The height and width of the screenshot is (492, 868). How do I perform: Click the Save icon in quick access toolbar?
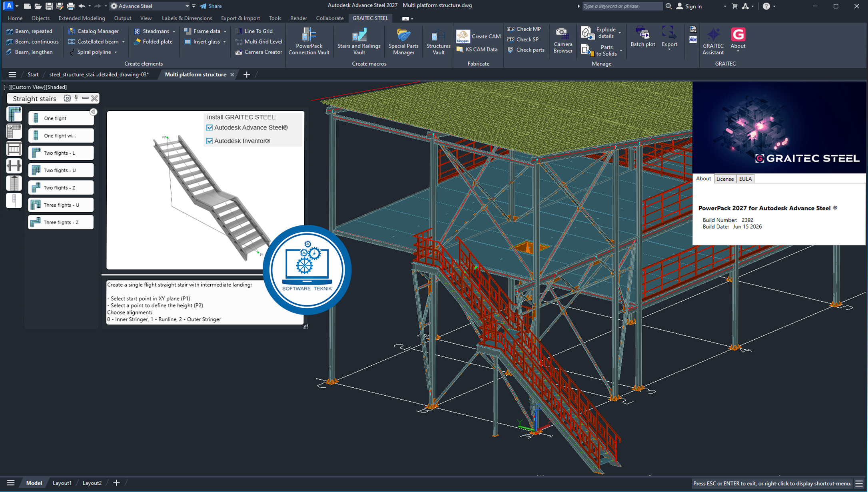(49, 6)
